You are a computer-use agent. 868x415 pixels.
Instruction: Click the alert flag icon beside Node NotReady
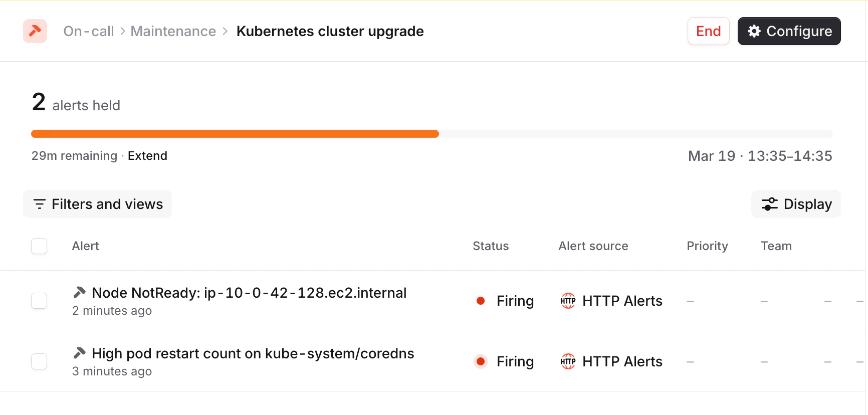[80, 292]
